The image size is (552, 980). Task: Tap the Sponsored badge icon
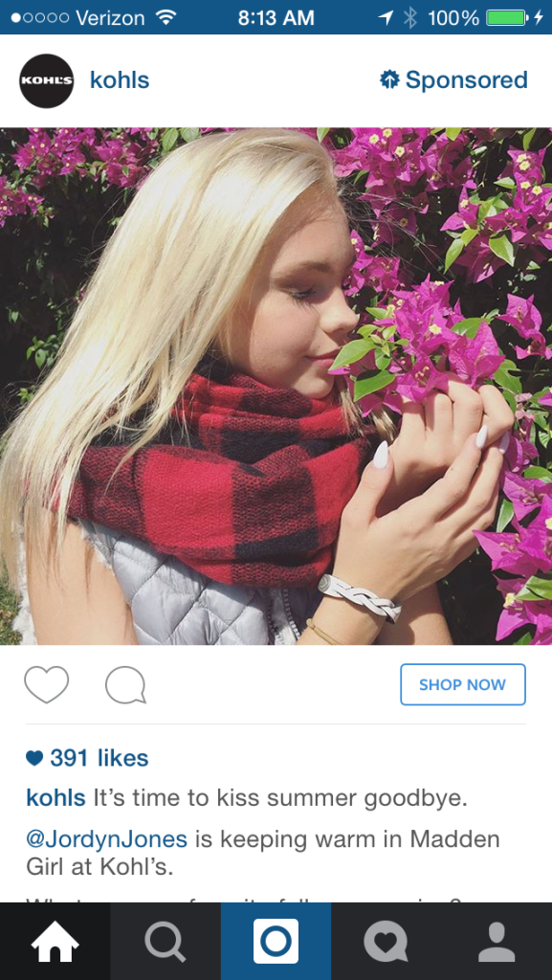pos(389,80)
